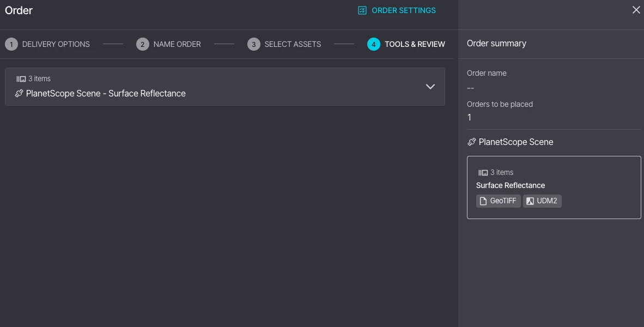Open the Order Settings checklist icon
The image size is (644, 327).
click(362, 10)
